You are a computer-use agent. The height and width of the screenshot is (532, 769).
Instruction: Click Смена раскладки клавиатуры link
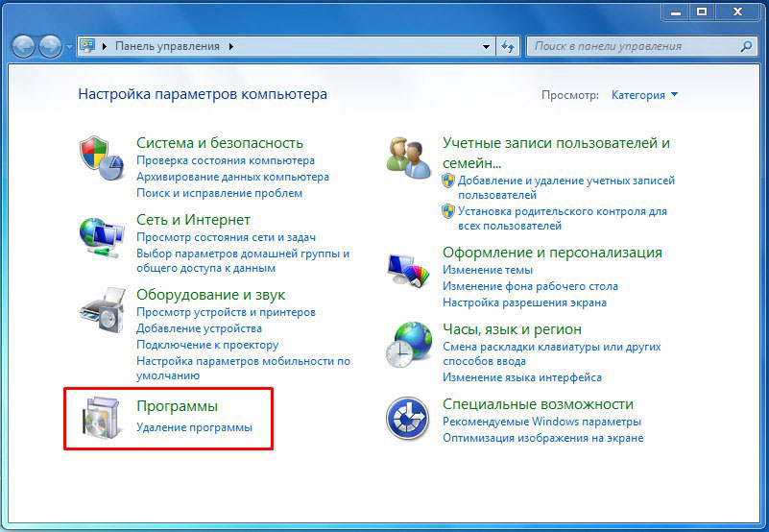click(552, 353)
